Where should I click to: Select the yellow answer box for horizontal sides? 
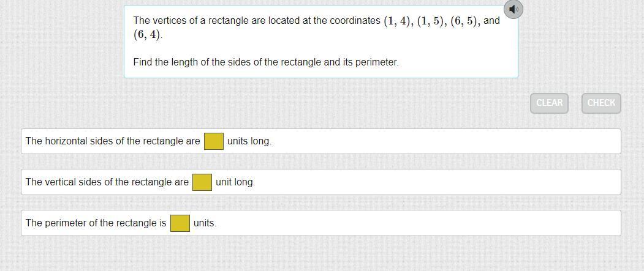(x=213, y=141)
